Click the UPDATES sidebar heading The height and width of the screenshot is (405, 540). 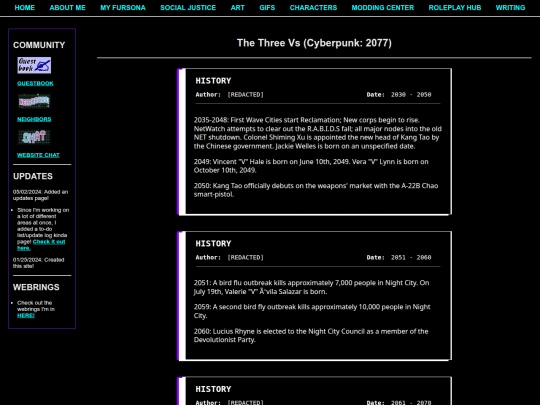[33, 176]
